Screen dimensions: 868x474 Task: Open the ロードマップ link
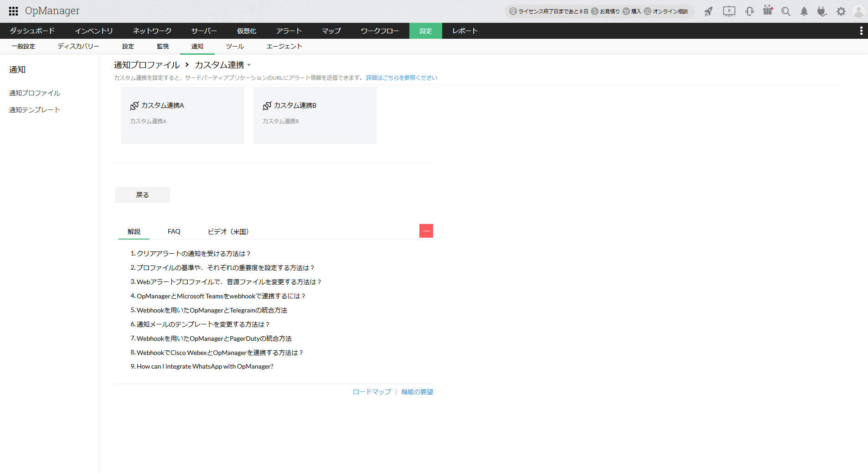(372, 392)
